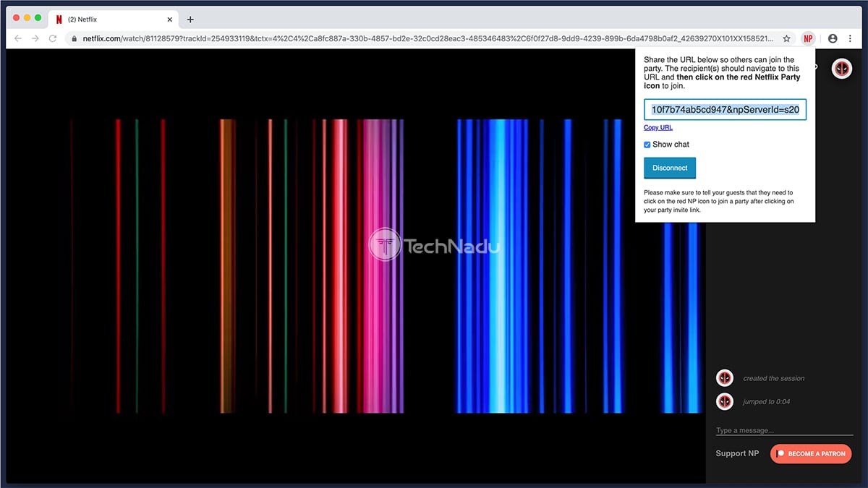
Task: Select the (2) Netflix tab
Action: [x=109, y=20]
